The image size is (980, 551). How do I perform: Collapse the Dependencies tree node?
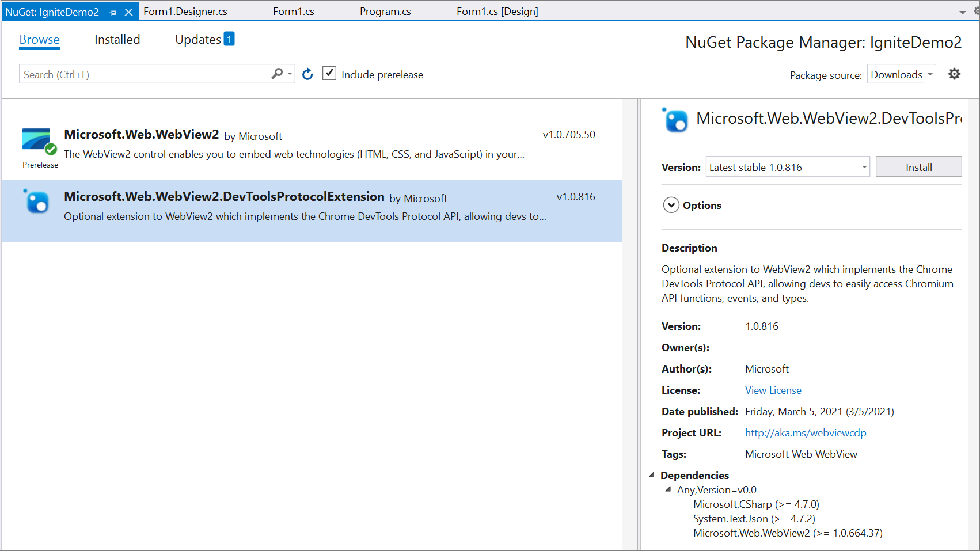[652, 474]
